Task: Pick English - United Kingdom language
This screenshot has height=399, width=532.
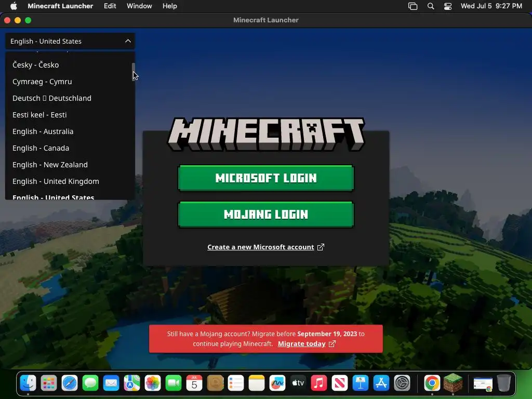Action: point(69,181)
